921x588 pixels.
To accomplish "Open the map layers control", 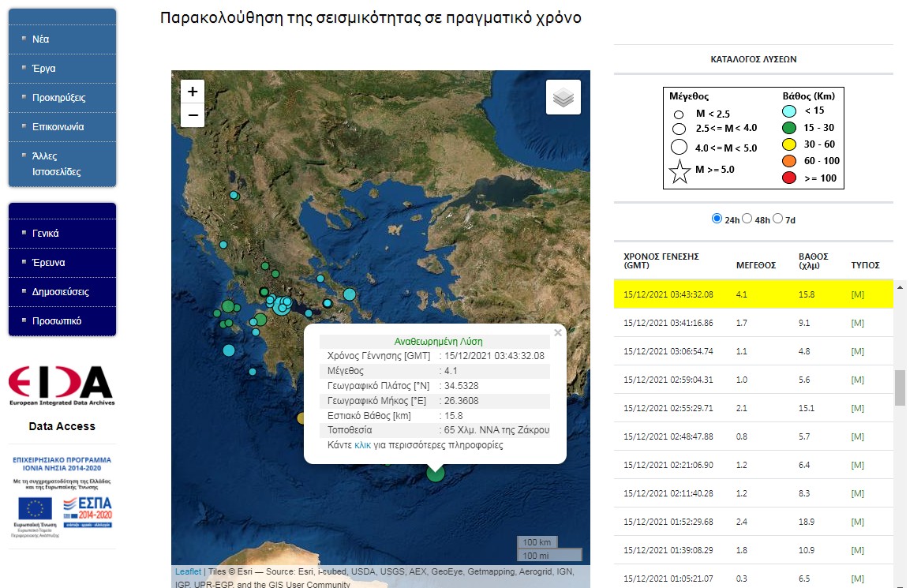I will coord(563,98).
